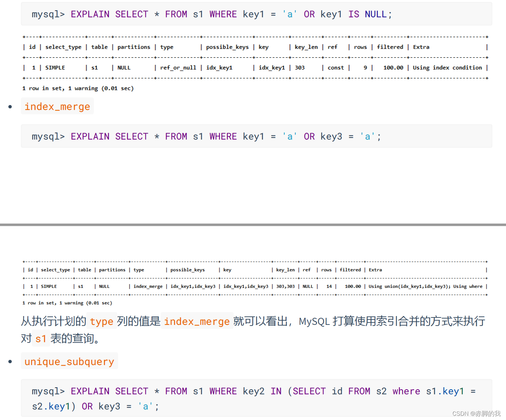Screen dimensions: 506x420
Task: Click the '100.00' filtered cell in the index_merge row
Action: coord(353,286)
